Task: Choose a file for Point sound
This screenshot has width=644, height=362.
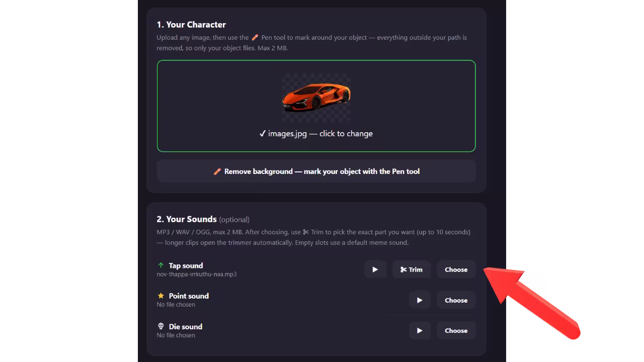Action: coord(456,300)
